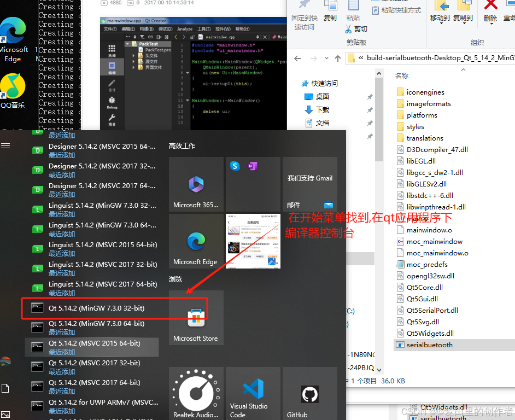Select 文档 in navigation pane

click(x=317, y=123)
